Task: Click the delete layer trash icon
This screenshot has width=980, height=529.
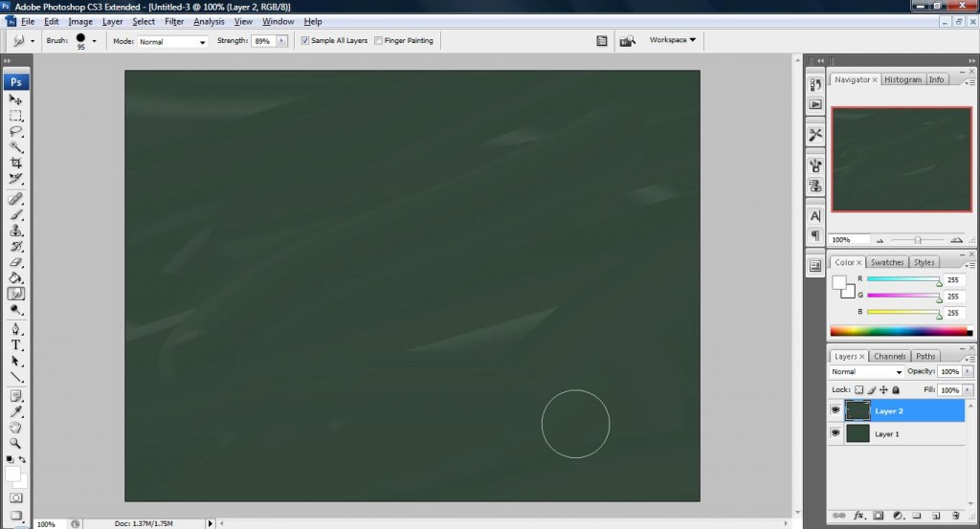Action: click(956, 516)
